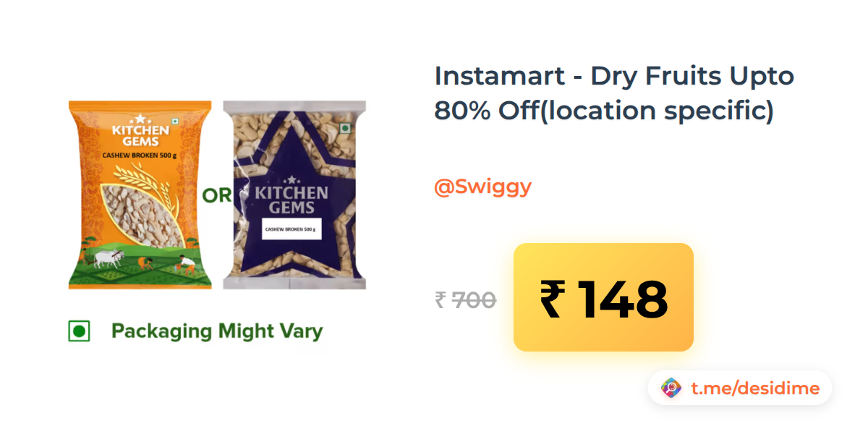Click the Cashew Broken 500 g text on the orange pack

click(140, 154)
